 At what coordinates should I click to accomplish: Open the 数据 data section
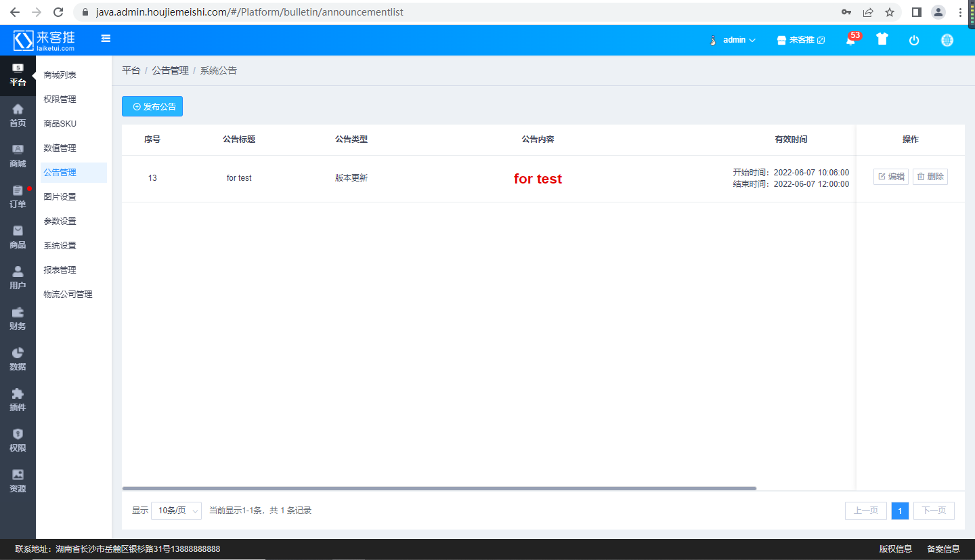[18, 360]
